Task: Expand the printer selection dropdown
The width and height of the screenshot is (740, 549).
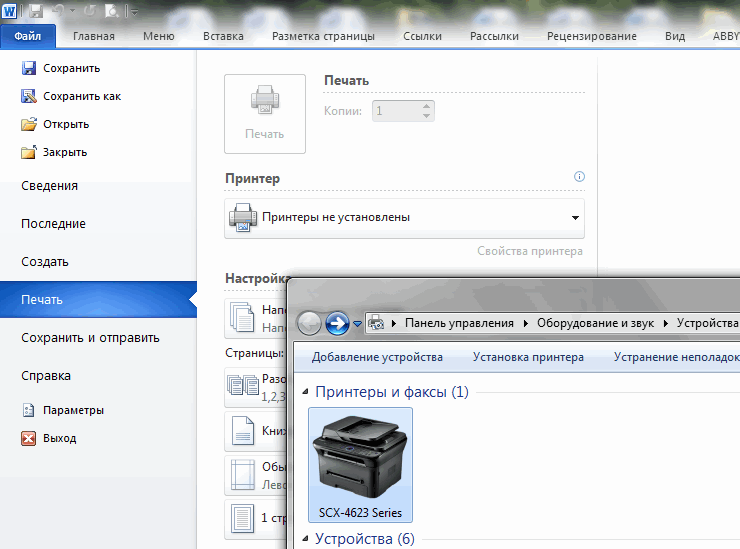Action: click(575, 217)
